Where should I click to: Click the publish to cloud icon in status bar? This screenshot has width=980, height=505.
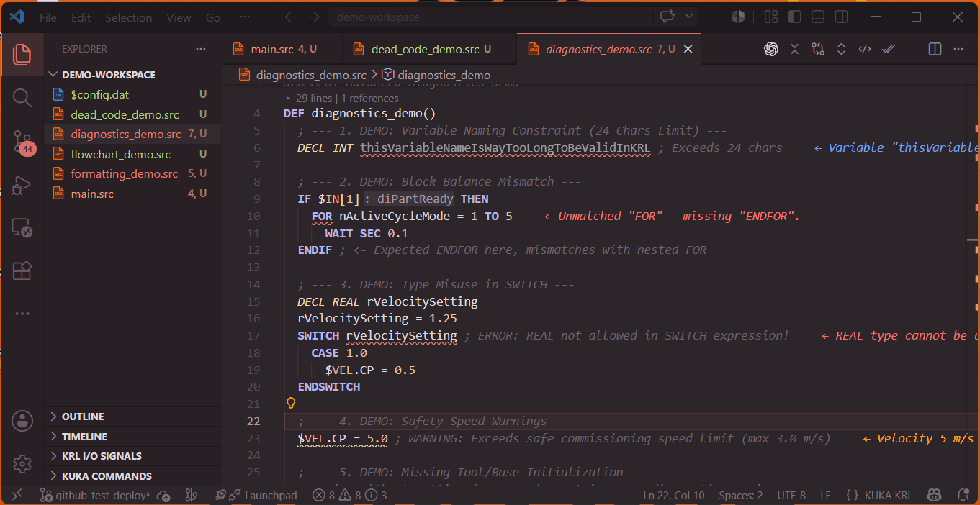(164, 496)
